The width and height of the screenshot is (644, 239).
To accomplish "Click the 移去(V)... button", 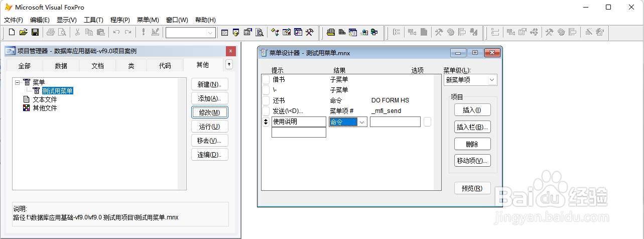I will pyautogui.click(x=210, y=141).
